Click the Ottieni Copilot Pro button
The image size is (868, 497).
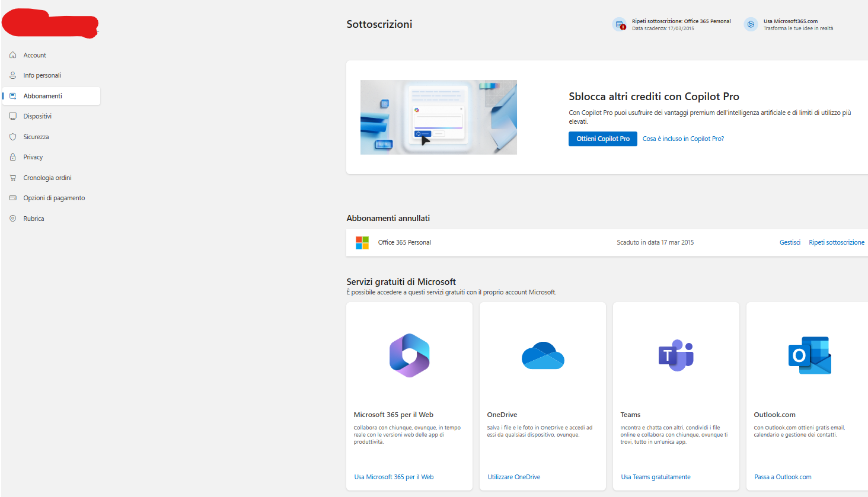(603, 139)
